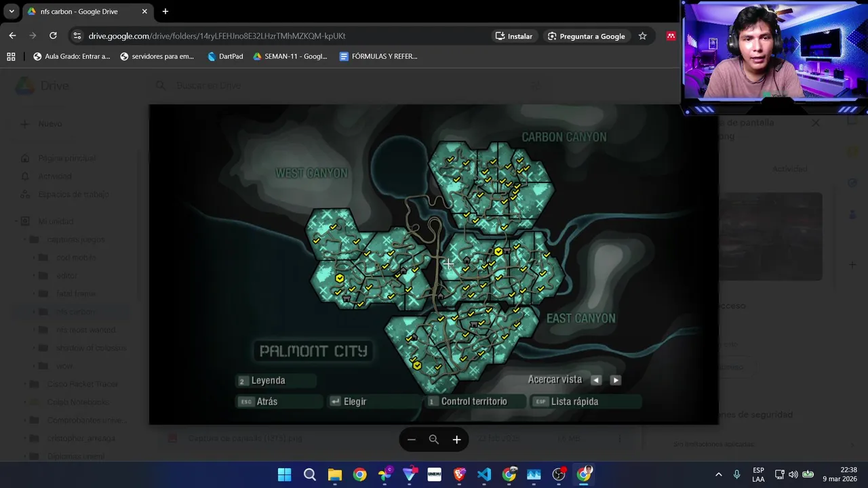Open the ESP LAA language indicator
Screen dimensions: 868x488
click(x=758, y=474)
